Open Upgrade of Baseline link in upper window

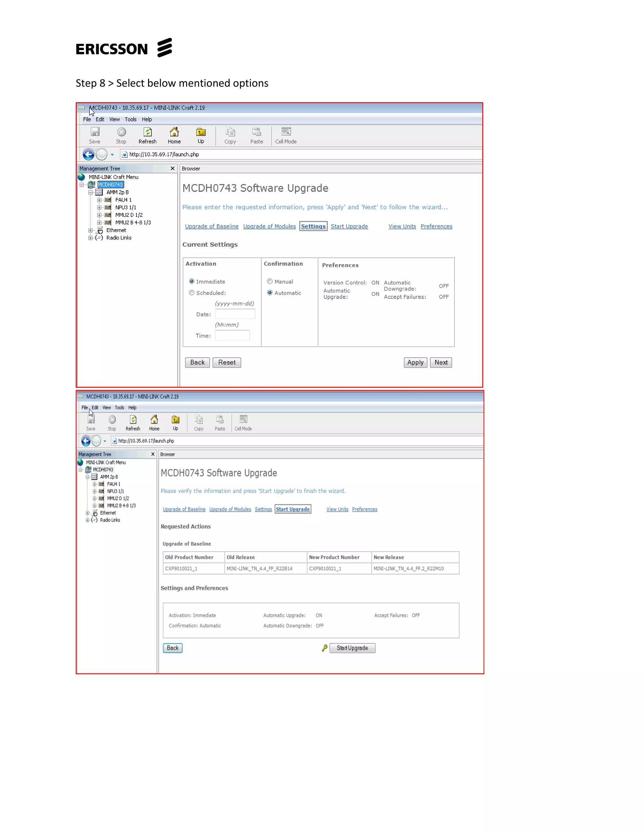tap(212, 226)
